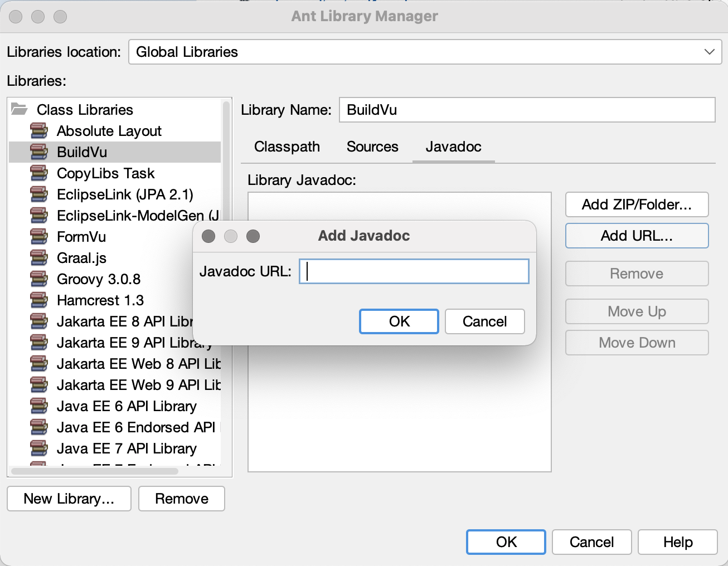Viewport: 728px width, 566px height.
Task: Click the New Library button
Action: coord(69,499)
